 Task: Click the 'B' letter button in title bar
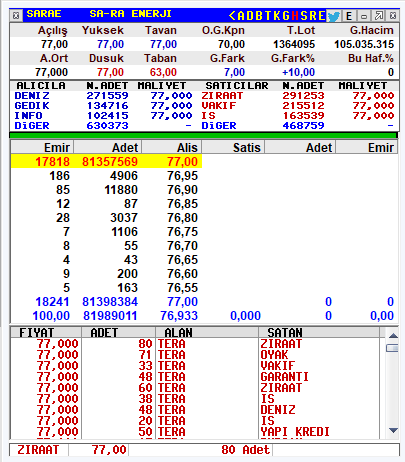[x=259, y=15]
